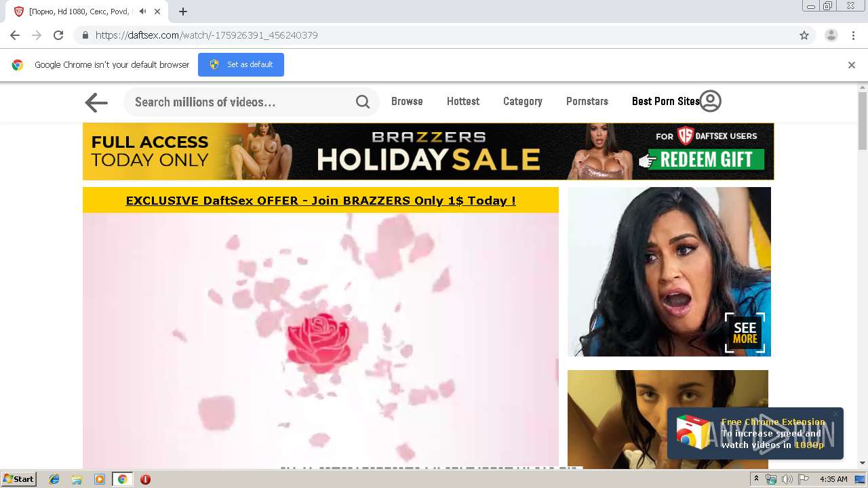Click the scrollbar down arrow
This screenshot has height=488, width=868.
click(x=863, y=463)
